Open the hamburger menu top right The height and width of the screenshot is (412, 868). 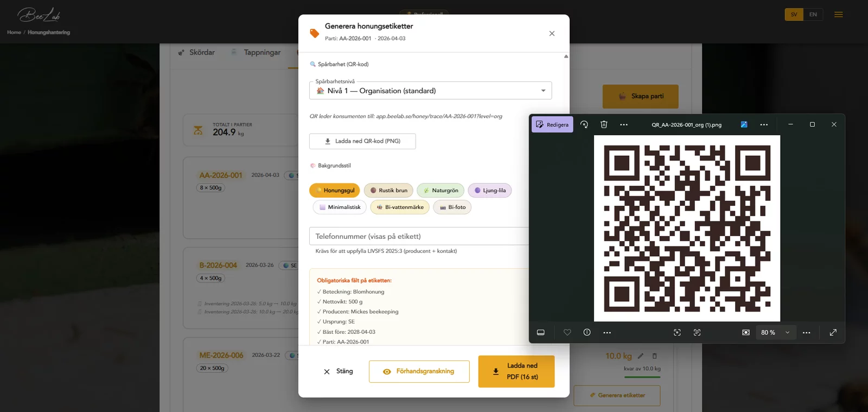[839, 15]
